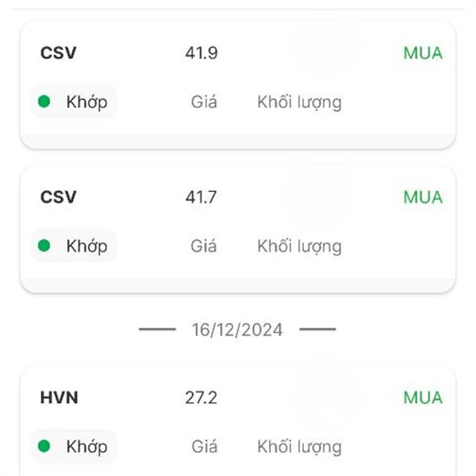The height and width of the screenshot is (476, 476).
Task: Click green status dot on HVN order
Action: pos(44,446)
